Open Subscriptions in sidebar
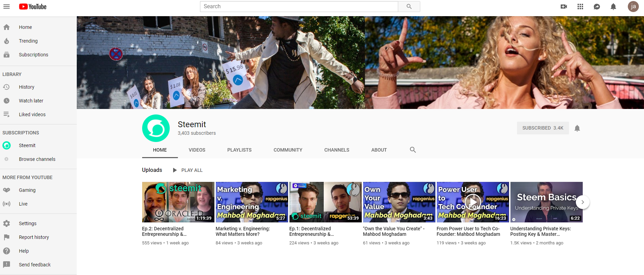Image resolution: width=644 pixels, height=275 pixels. [38, 55]
